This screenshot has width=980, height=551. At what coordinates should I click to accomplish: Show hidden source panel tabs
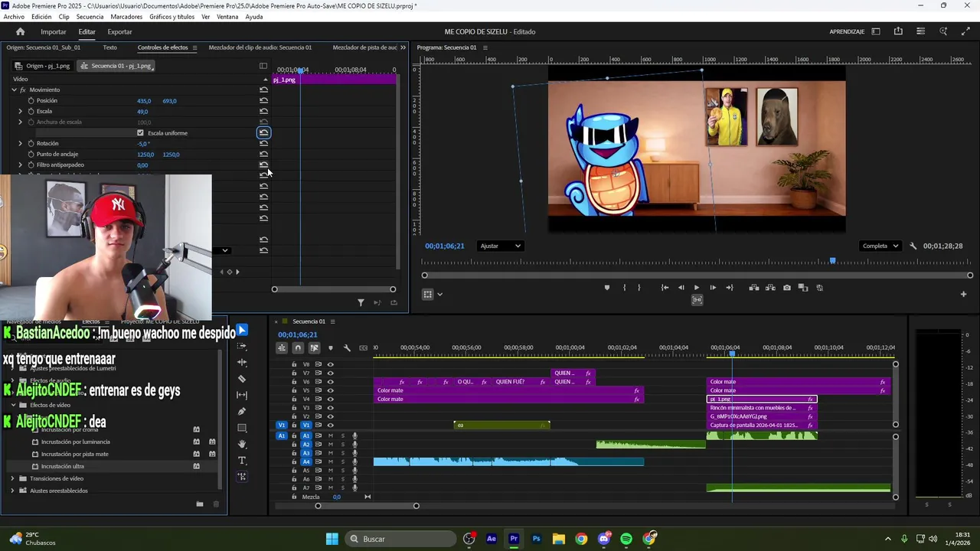[x=403, y=47]
